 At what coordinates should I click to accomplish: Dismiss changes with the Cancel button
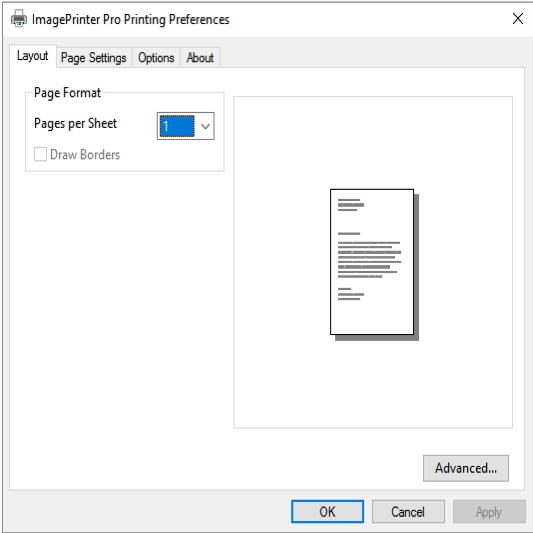(408, 511)
